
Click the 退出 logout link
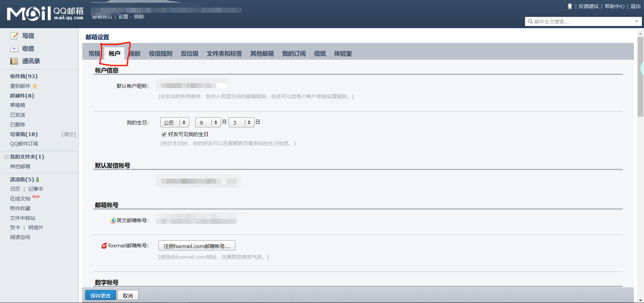[x=636, y=6]
